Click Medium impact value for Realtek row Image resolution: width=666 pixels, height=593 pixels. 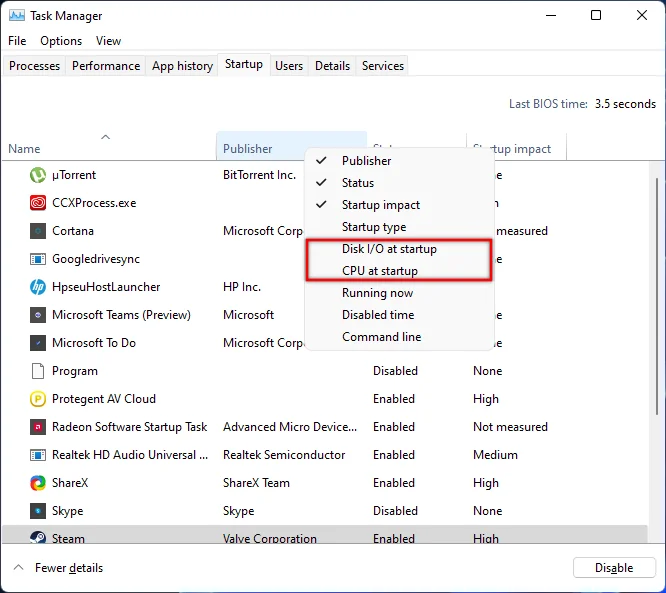495,455
